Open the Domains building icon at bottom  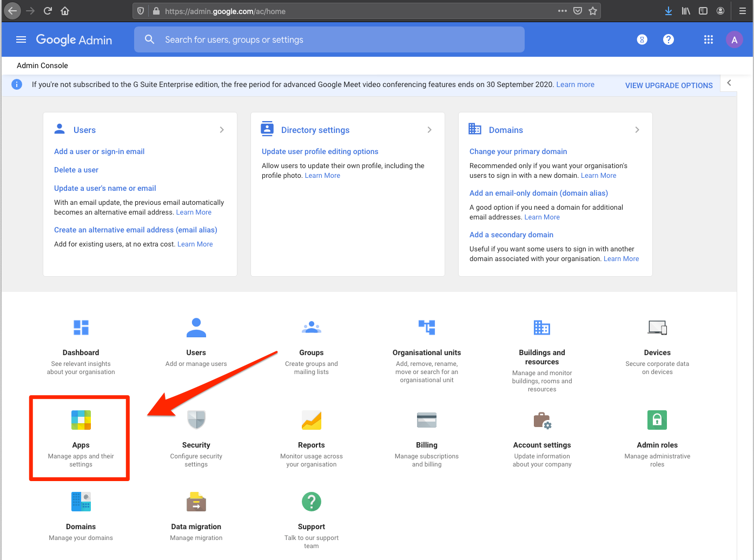[x=81, y=502]
